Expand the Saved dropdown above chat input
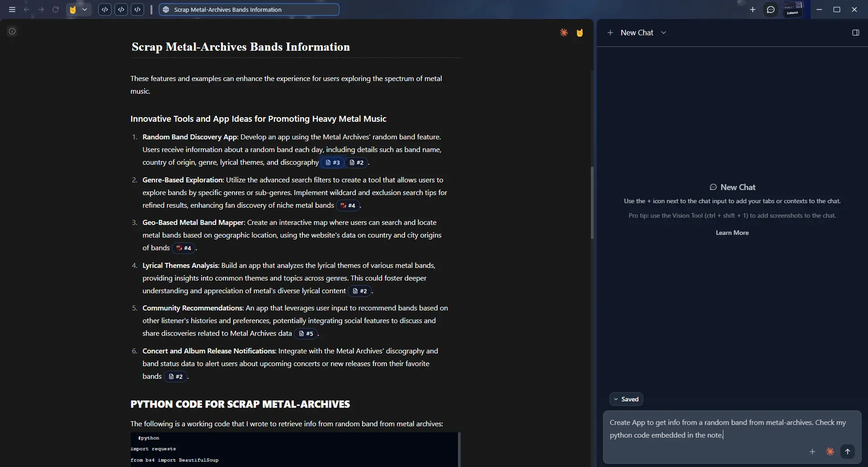868x467 pixels. [626, 399]
